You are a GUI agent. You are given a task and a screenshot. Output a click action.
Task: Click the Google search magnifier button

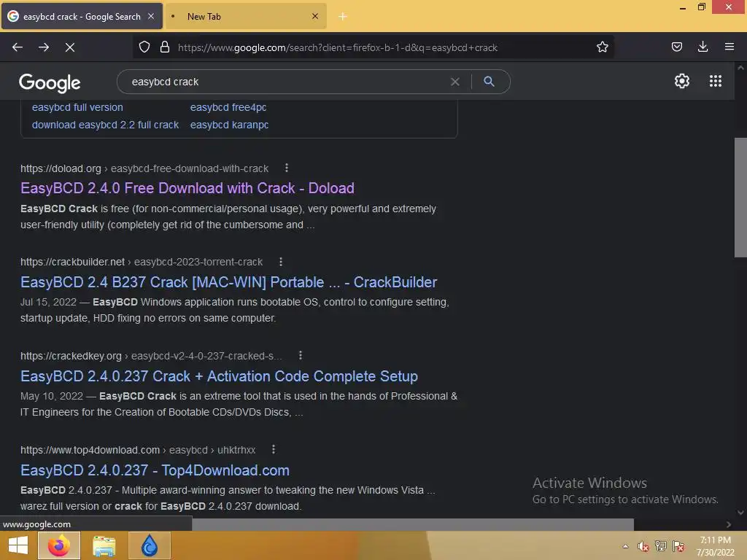pos(489,82)
